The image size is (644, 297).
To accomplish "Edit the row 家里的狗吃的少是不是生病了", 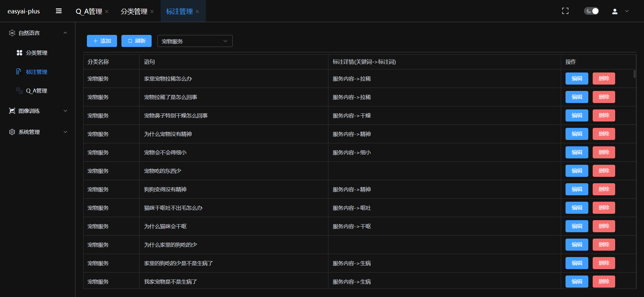I will tap(577, 263).
